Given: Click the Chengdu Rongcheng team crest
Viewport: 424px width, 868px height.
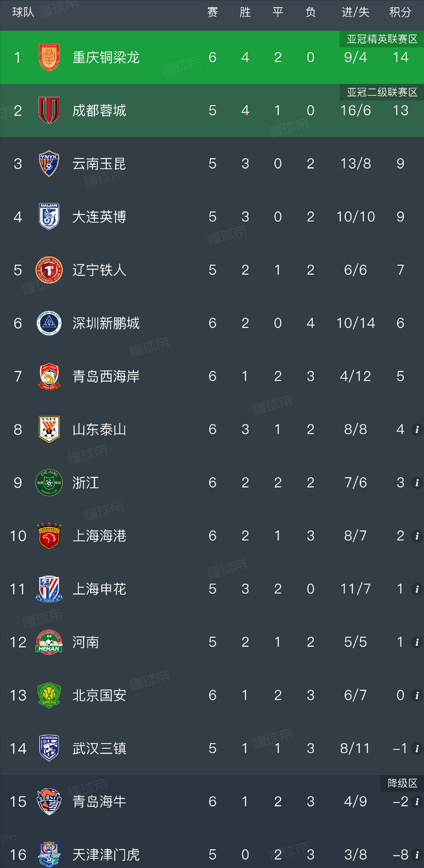Looking at the screenshot, I should (49, 110).
